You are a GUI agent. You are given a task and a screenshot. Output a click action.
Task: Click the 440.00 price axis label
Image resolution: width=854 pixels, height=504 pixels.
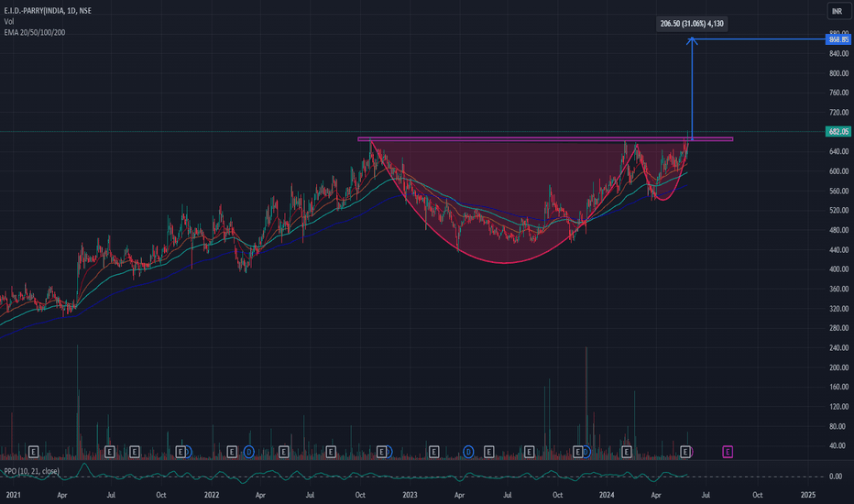(838, 249)
